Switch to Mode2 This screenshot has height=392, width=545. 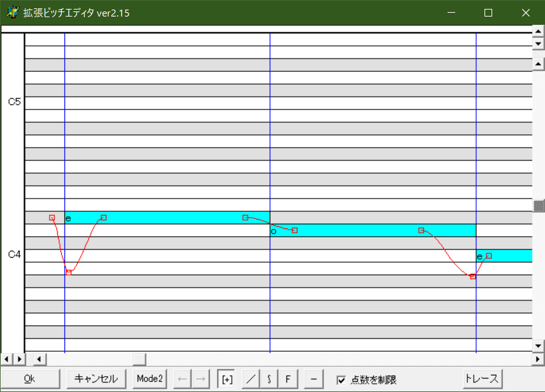tap(150, 379)
